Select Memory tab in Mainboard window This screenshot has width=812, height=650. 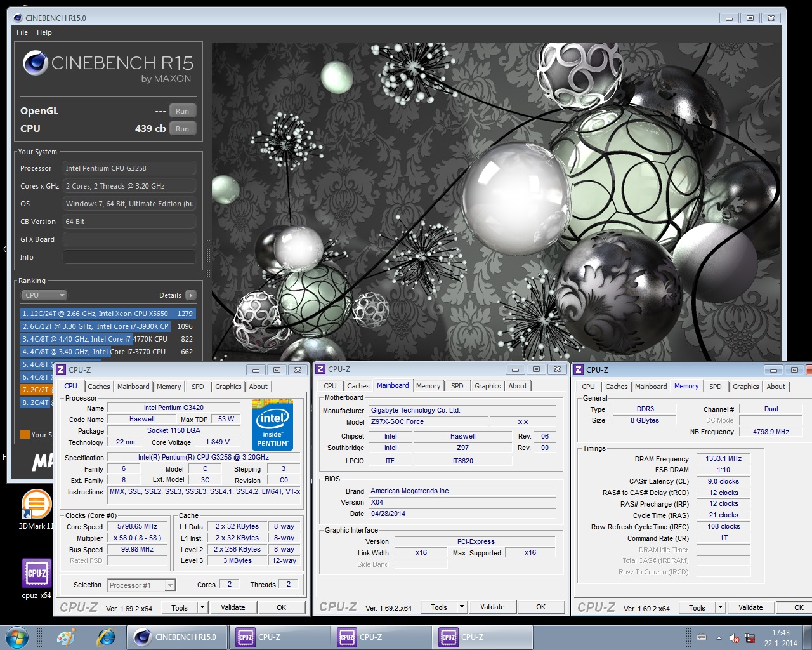coord(428,386)
